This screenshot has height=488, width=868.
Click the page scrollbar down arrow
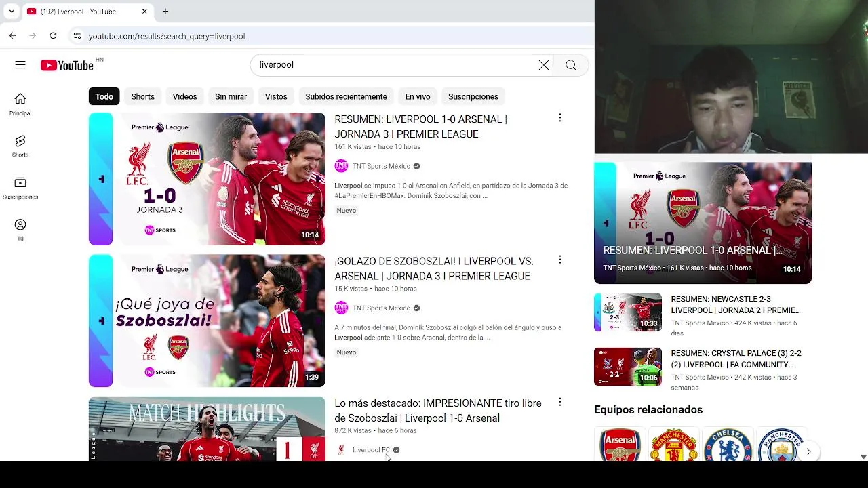(x=863, y=457)
